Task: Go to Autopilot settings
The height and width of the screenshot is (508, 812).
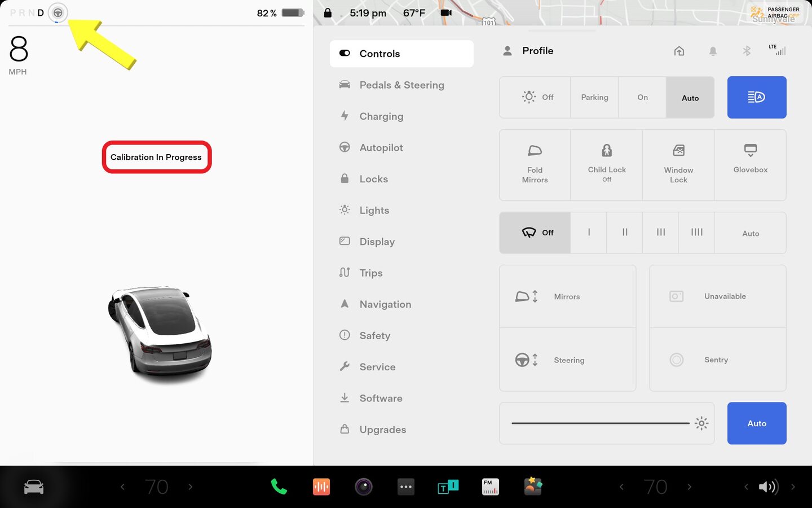Action: tap(401, 147)
